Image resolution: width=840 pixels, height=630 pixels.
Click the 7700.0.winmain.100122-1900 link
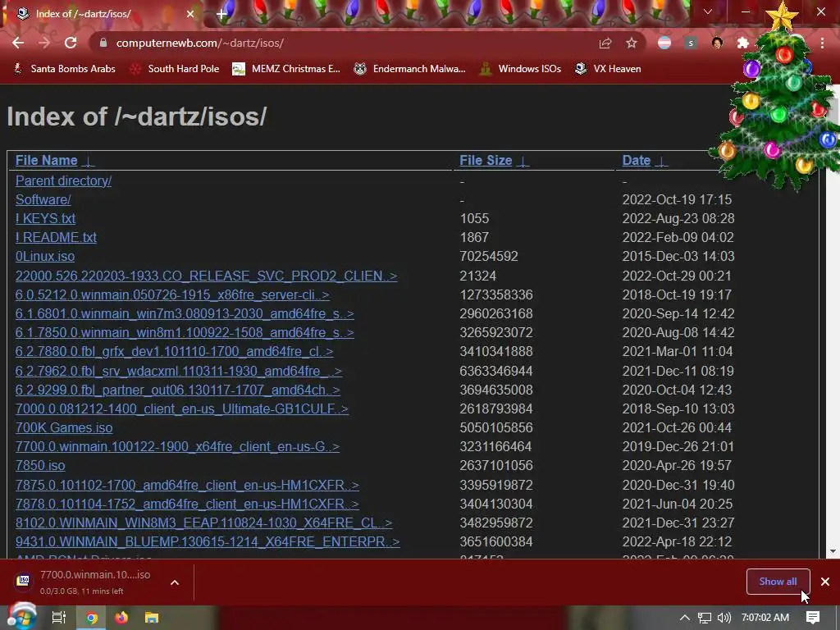coord(177,446)
